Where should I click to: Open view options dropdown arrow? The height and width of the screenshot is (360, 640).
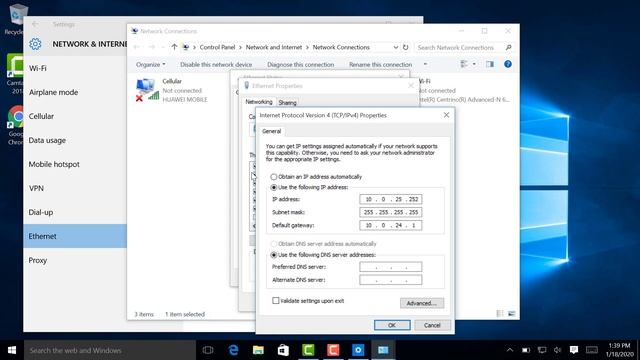point(474,64)
